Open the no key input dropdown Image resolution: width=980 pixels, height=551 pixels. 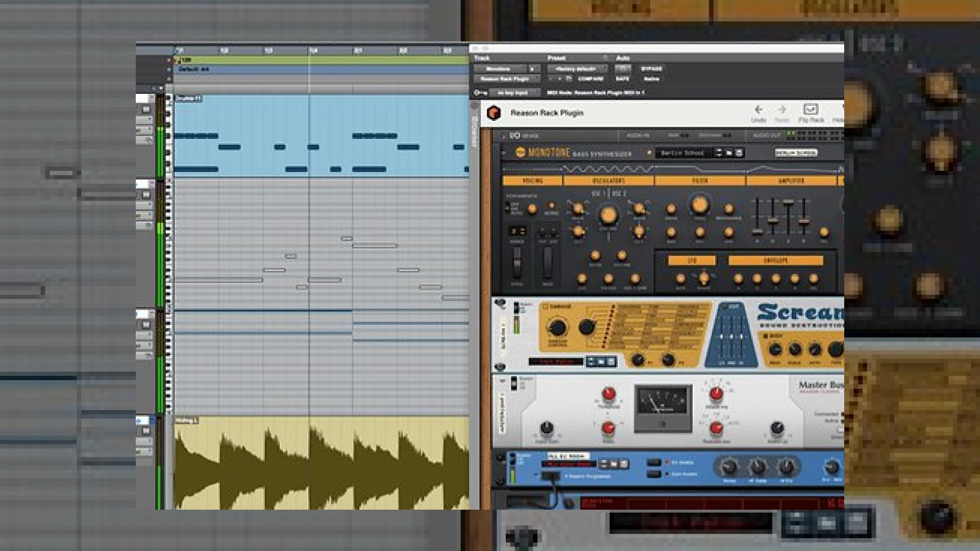pos(514,92)
